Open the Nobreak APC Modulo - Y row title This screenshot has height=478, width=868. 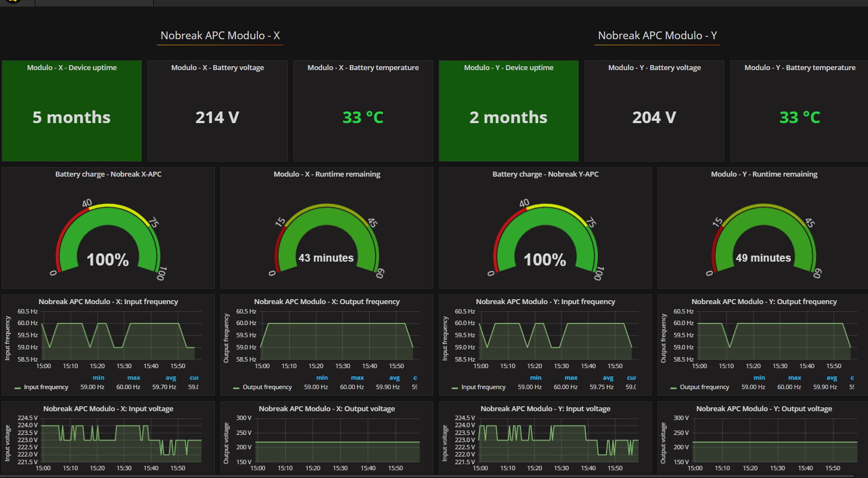click(x=657, y=35)
